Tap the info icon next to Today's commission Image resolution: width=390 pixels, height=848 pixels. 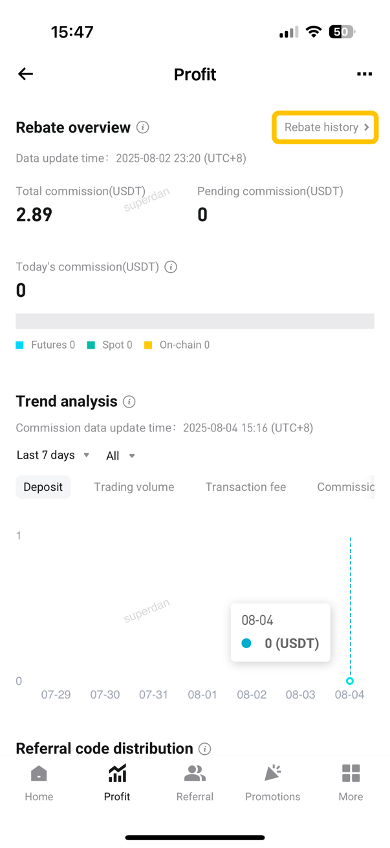pyautogui.click(x=171, y=267)
